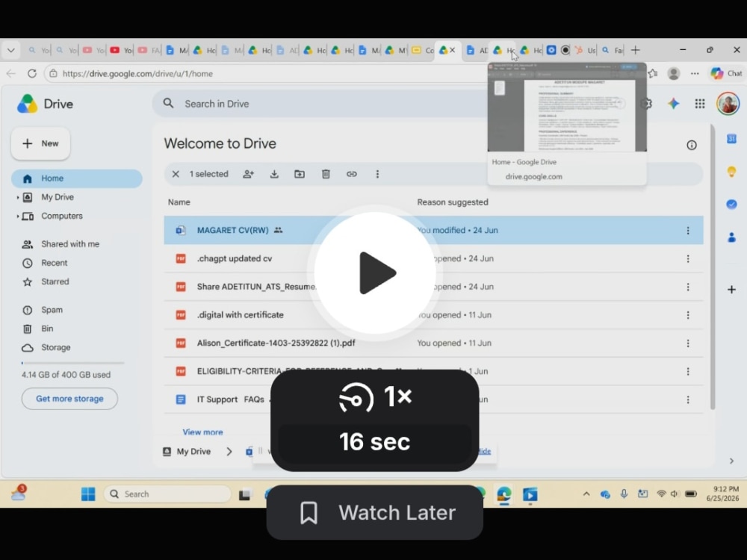Select the MAGARET CV(RW) file
The height and width of the screenshot is (560, 747).
pos(433,231)
